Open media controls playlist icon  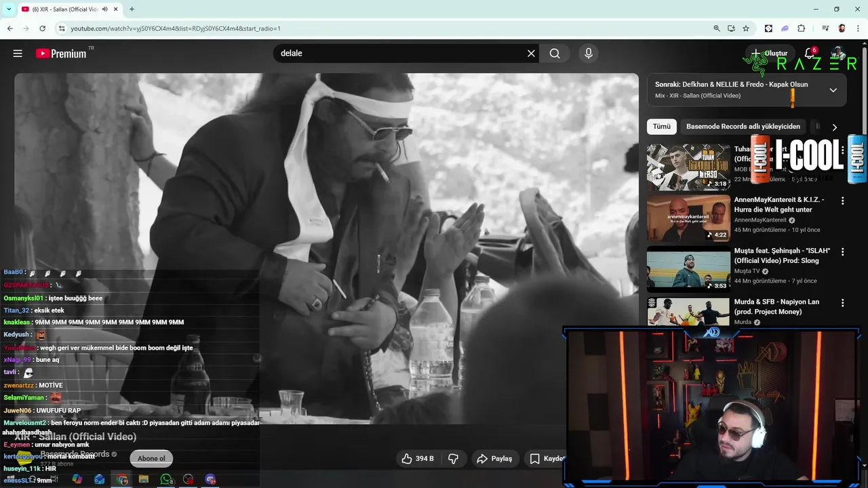(x=825, y=28)
